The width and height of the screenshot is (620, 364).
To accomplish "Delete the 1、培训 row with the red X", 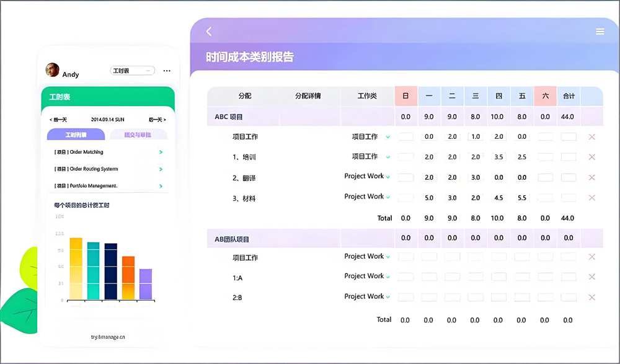I will click(x=592, y=157).
